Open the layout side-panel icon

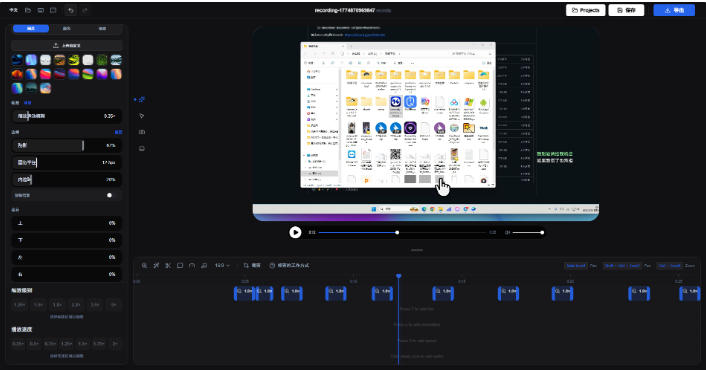pos(141,132)
